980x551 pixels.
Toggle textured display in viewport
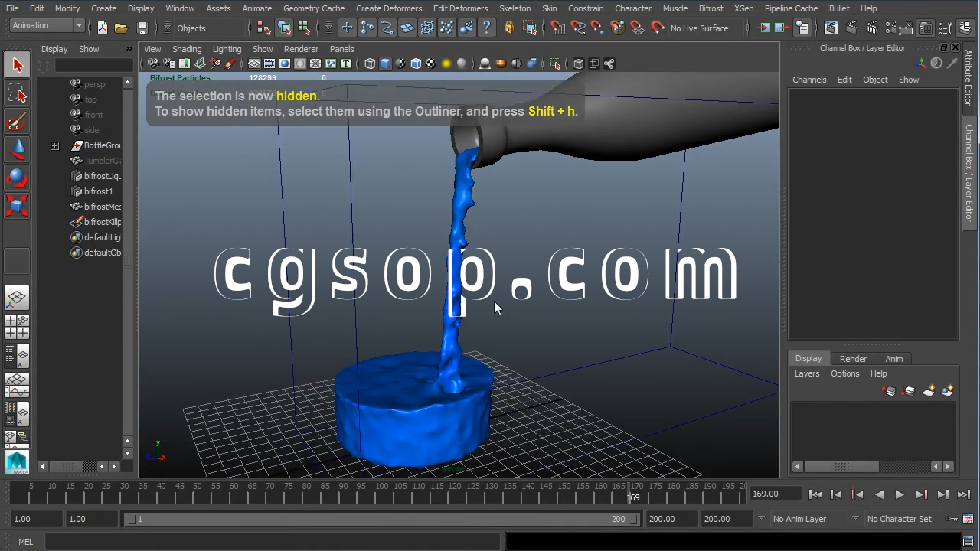(431, 64)
